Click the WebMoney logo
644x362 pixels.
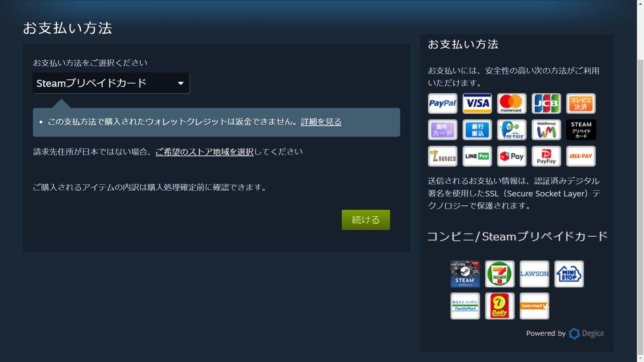pyautogui.click(x=546, y=130)
